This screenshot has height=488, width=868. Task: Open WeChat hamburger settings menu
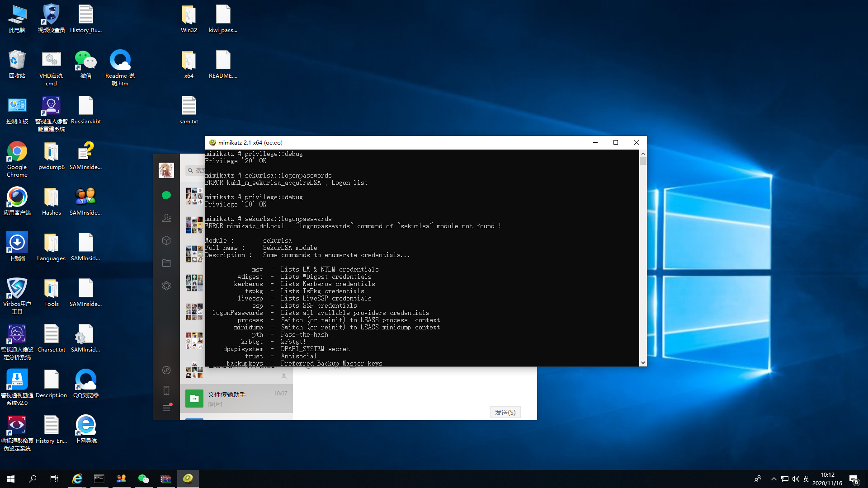pos(166,408)
